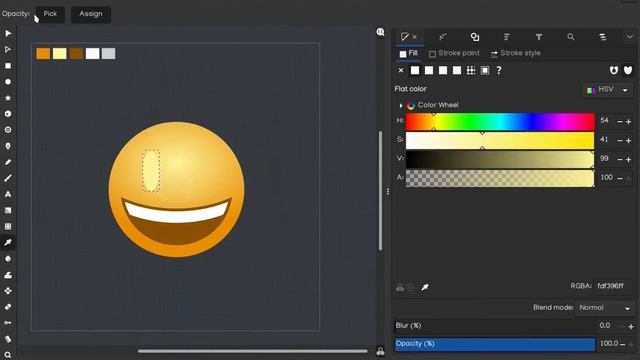The width and height of the screenshot is (640, 360).
Task: Decrease Alpha value with minus
Action: [620, 178]
